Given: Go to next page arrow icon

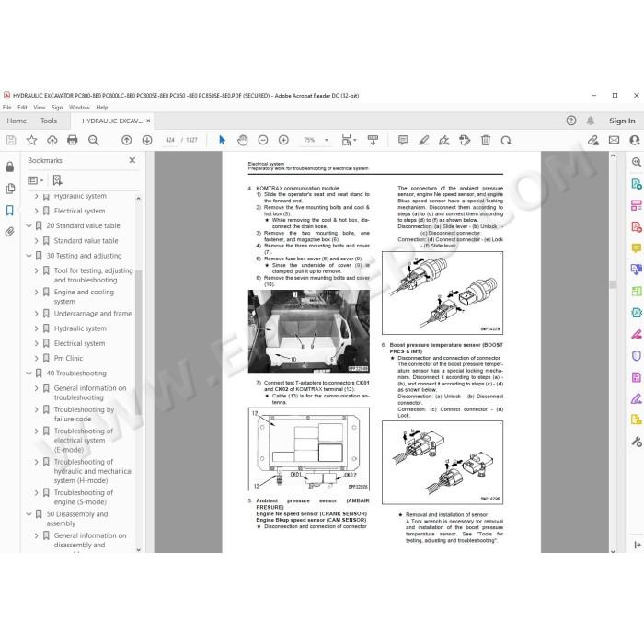Looking at the screenshot, I should (x=147, y=140).
